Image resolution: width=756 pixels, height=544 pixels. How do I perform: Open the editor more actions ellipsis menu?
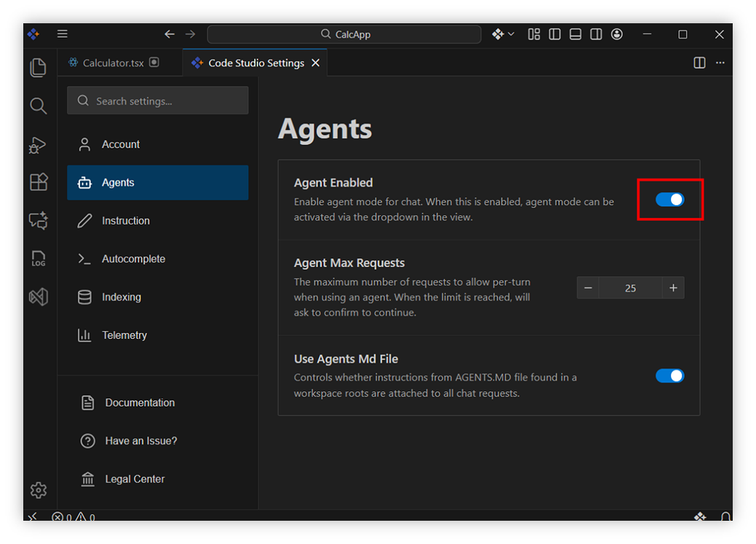tap(720, 63)
